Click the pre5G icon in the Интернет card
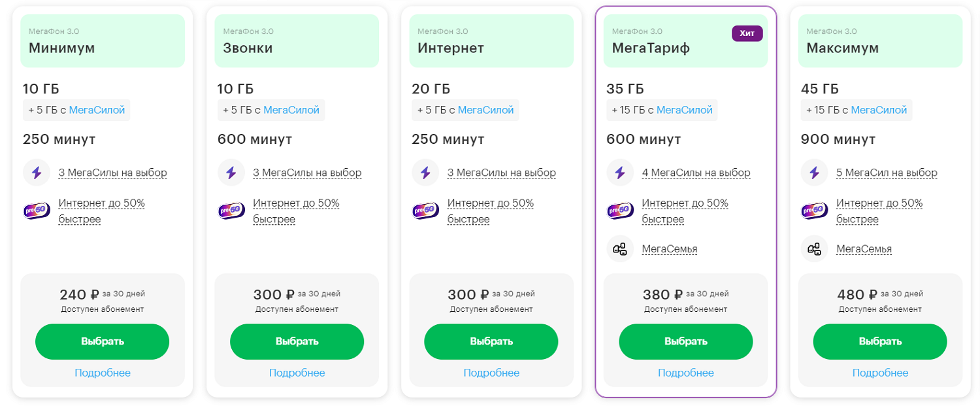The width and height of the screenshot is (980, 408). 425,211
